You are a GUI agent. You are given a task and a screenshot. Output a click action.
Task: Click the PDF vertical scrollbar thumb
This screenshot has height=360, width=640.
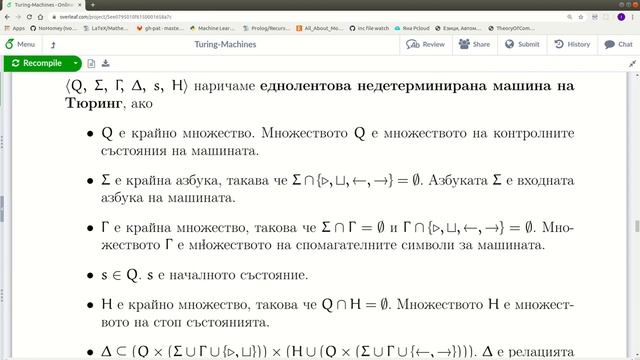636,226
